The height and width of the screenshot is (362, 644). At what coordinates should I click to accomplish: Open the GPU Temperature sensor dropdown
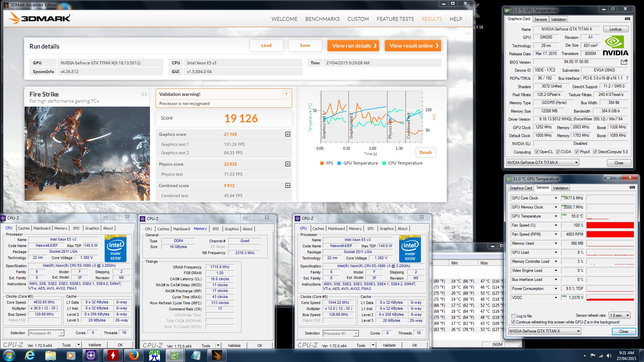coord(555,216)
